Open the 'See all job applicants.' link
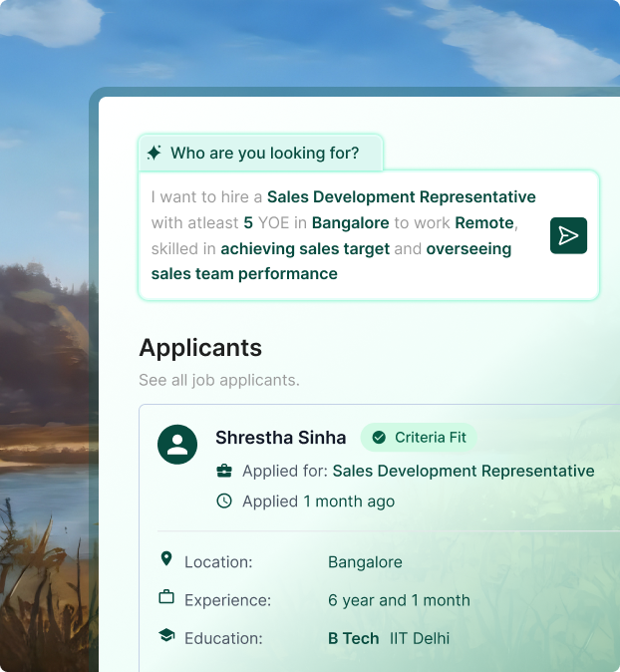The image size is (620, 672). click(219, 380)
